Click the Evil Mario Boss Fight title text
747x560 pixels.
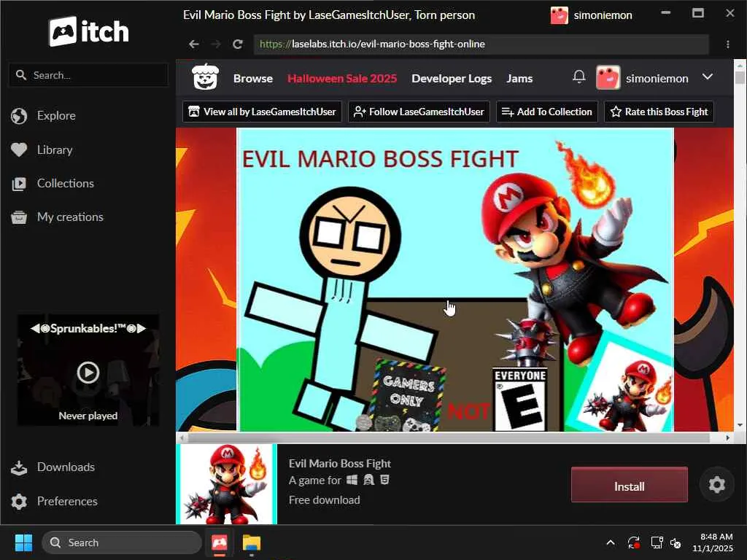pos(340,463)
